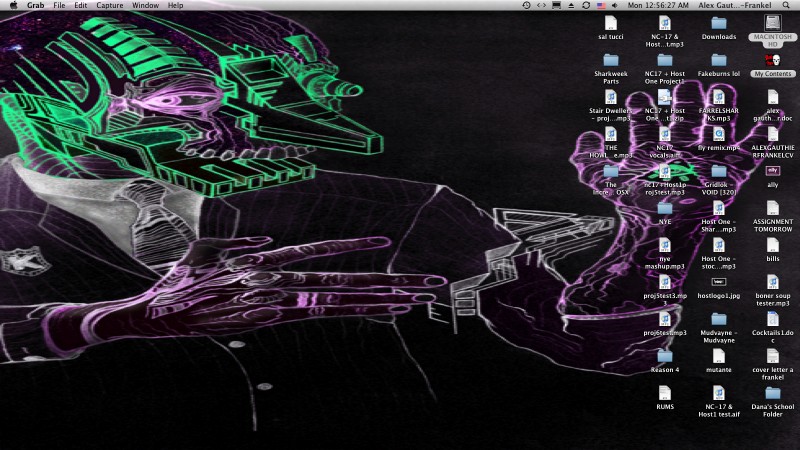800x450 pixels.
Task: Select the Reason 4 folder
Action: coord(665,356)
